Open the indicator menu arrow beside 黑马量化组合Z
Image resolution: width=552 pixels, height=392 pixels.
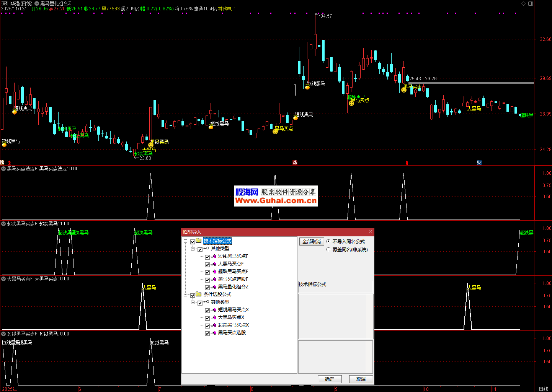[x=37, y=3]
